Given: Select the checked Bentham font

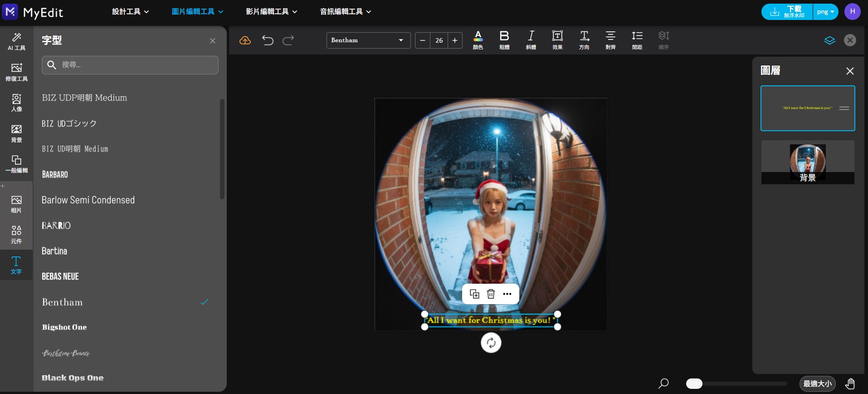Looking at the screenshot, I should click(126, 302).
